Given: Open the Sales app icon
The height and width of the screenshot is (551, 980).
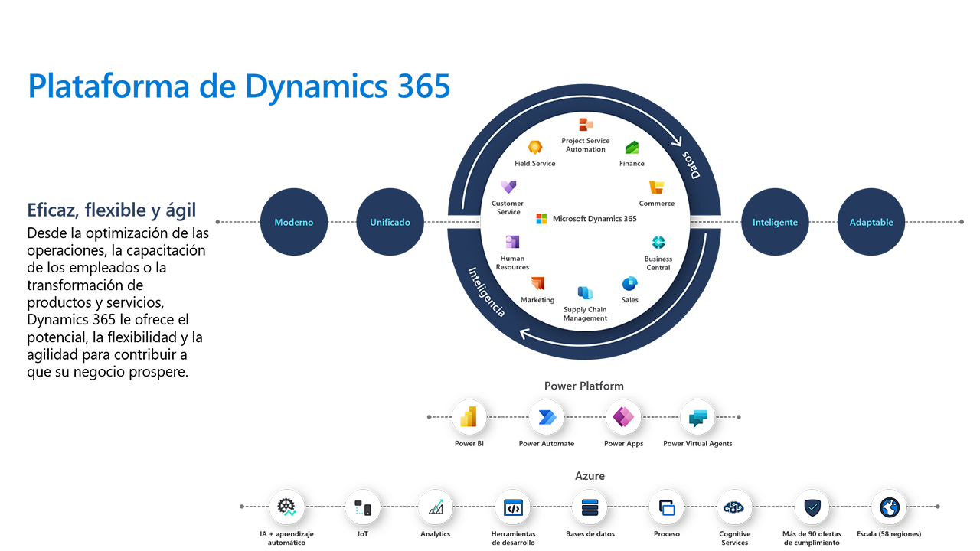Looking at the screenshot, I should click(629, 284).
